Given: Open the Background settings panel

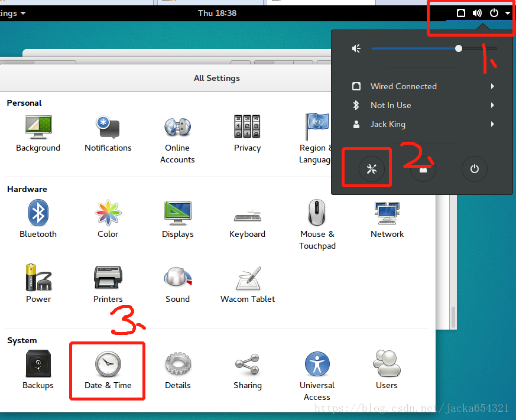Looking at the screenshot, I should point(38,133).
